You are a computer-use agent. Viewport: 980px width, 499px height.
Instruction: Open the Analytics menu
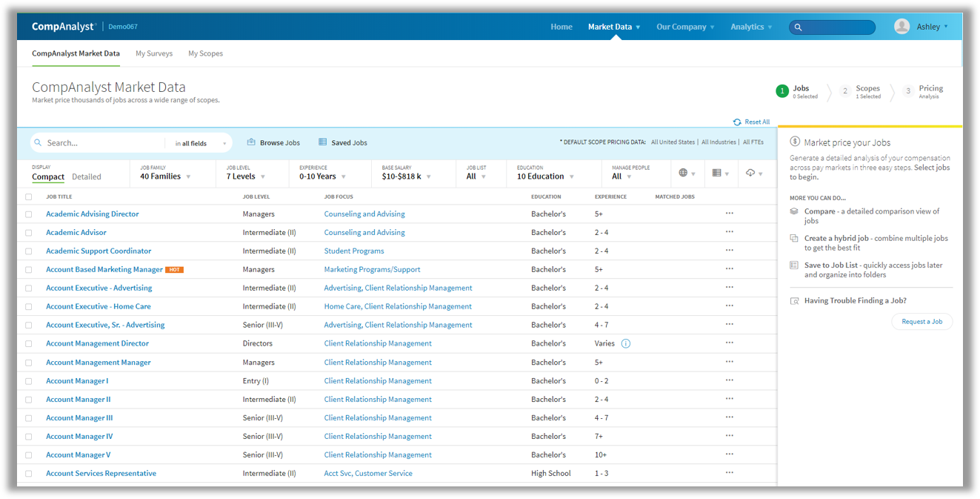pyautogui.click(x=751, y=27)
